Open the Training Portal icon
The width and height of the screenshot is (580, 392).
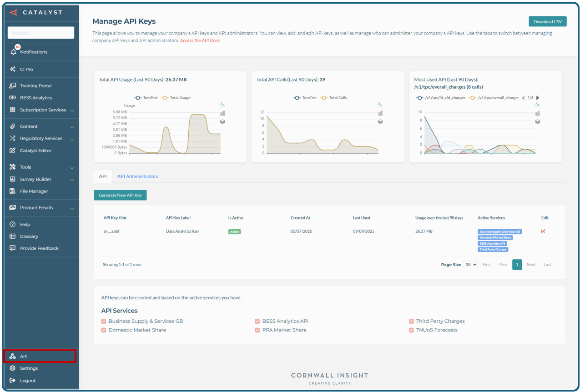[13, 85]
